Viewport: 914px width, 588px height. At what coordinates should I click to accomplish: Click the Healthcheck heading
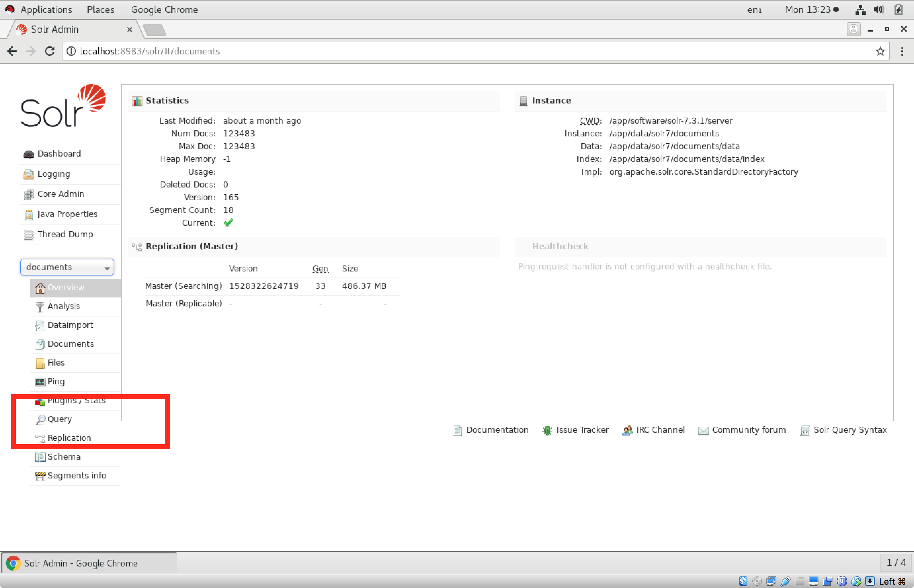(x=560, y=246)
